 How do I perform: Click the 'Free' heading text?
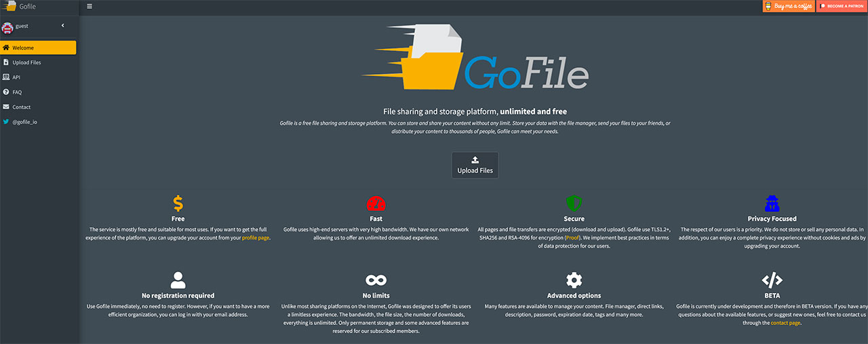tap(178, 219)
